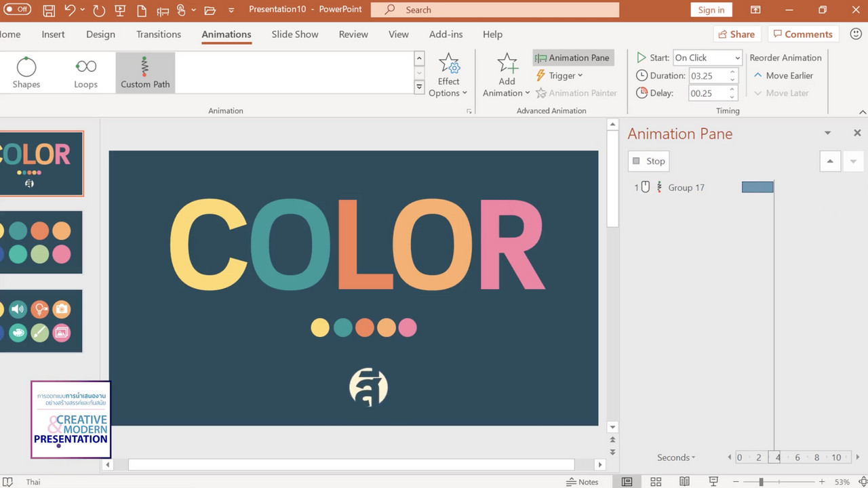Open the Help tab
868x488 pixels.
(492, 35)
